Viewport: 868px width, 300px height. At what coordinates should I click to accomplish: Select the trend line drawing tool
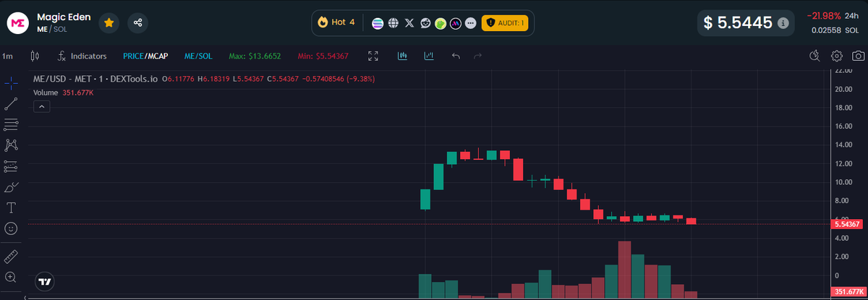pyautogui.click(x=11, y=104)
